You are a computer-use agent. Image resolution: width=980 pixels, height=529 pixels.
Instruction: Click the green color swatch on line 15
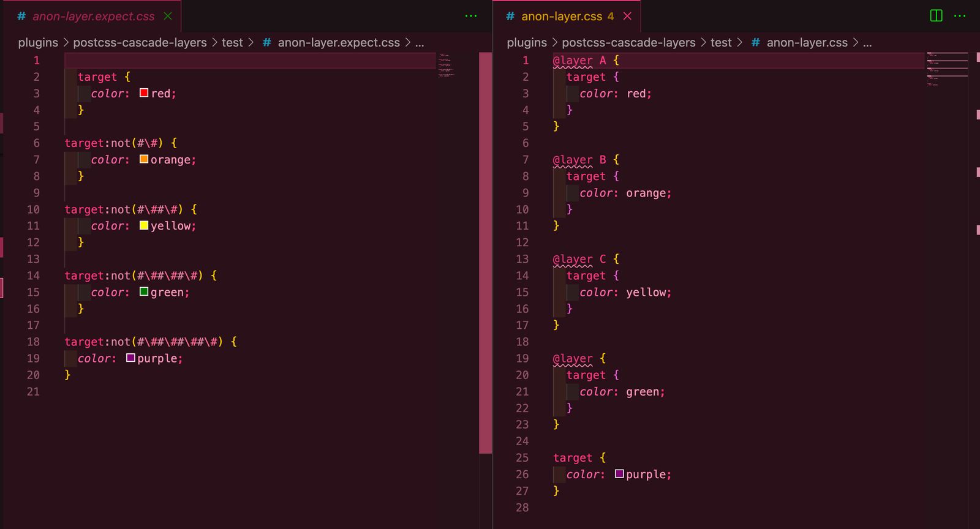pos(144,291)
